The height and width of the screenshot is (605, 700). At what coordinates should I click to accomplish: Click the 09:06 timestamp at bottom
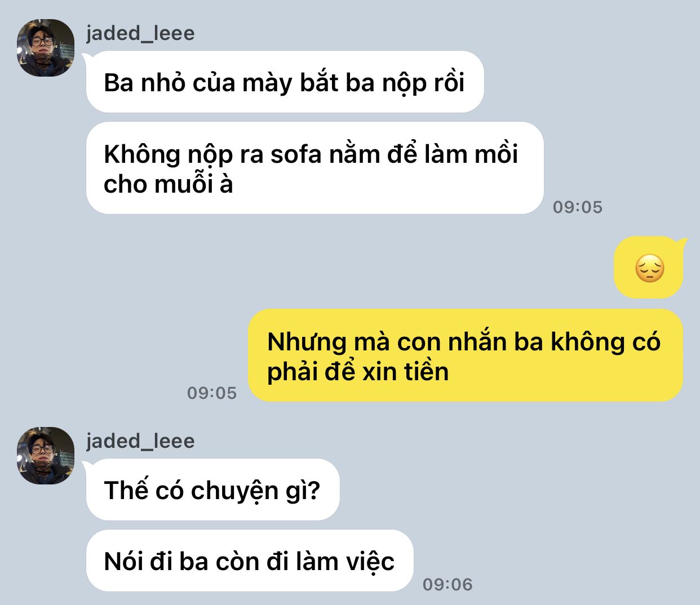(x=448, y=585)
